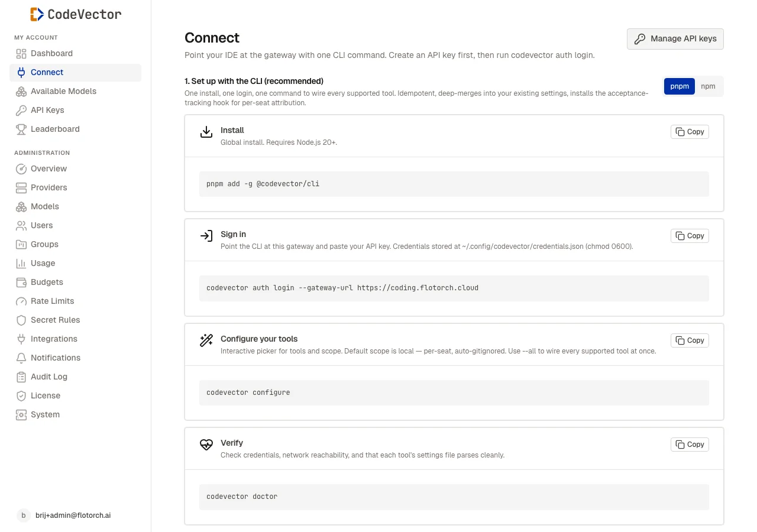Open Secret Rules from sidebar
The width and height of the screenshot is (757, 532).
(x=76, y=320)
